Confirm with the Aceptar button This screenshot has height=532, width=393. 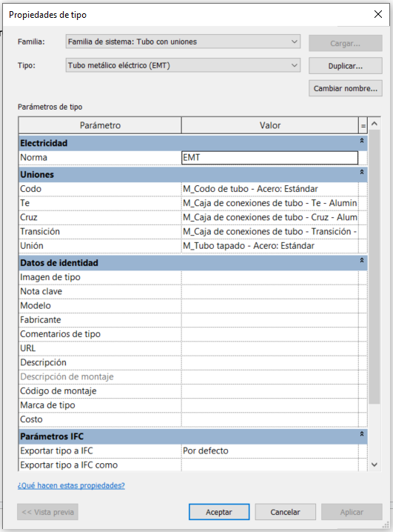[219, 512]
